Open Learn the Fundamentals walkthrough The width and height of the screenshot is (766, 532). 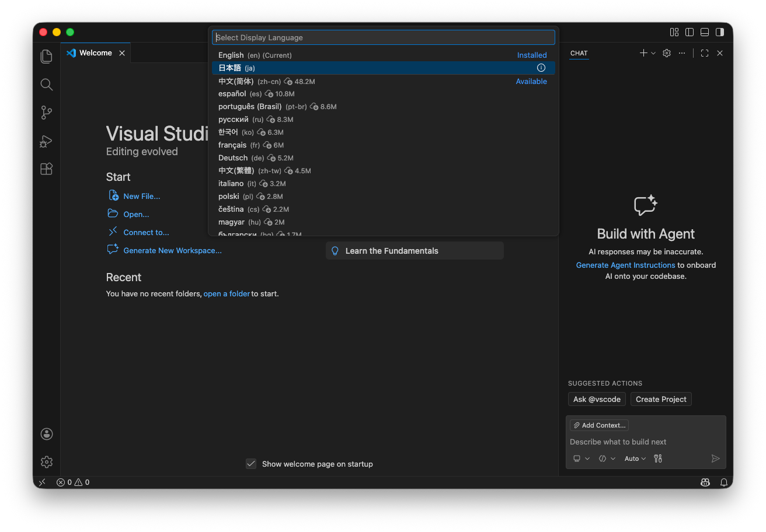[415, 251]
